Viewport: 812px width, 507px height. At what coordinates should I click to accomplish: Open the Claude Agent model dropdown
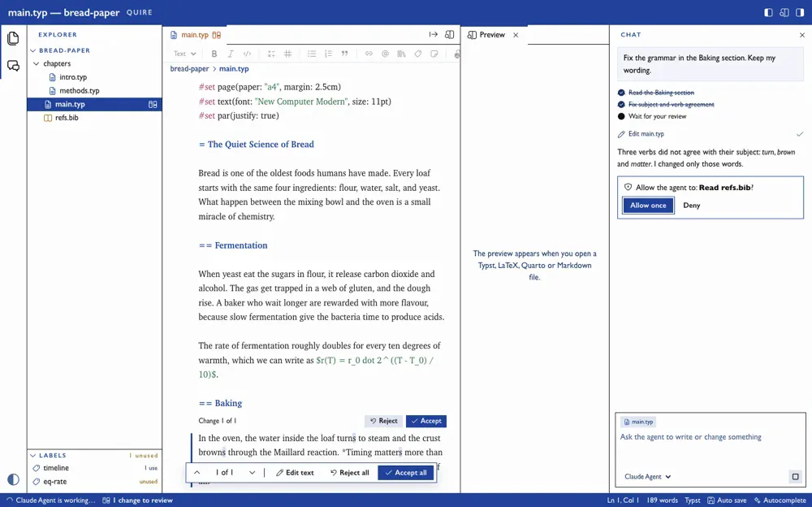tap(647, 476)
